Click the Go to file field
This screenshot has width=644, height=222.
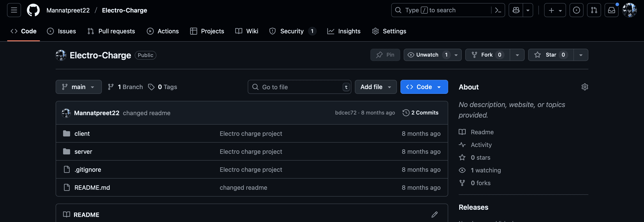[x=299, y=87]
